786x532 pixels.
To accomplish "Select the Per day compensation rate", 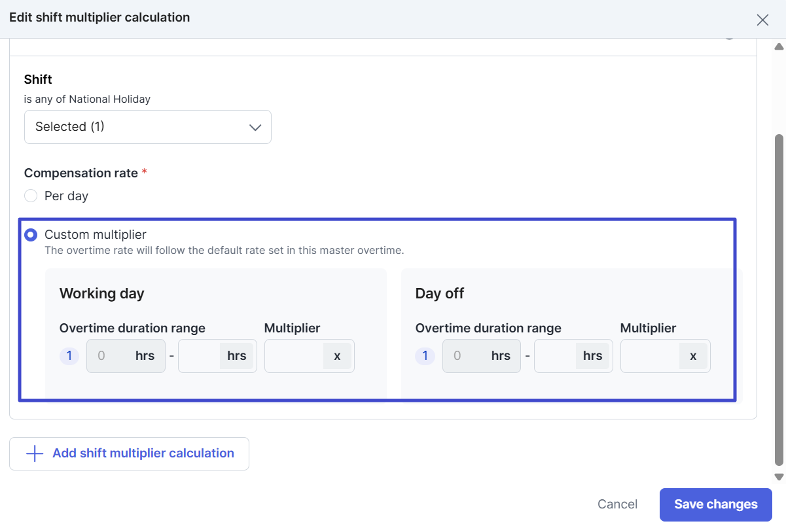I will point(31,196).
